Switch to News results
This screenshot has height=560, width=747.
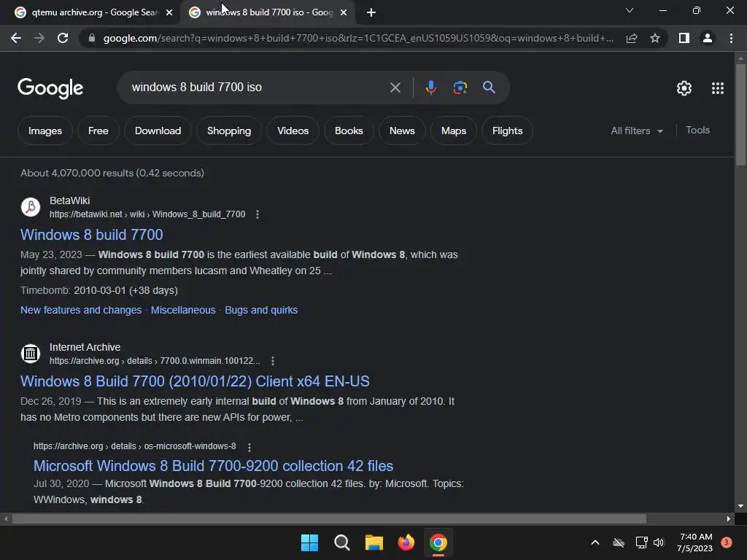click(402, 131)
